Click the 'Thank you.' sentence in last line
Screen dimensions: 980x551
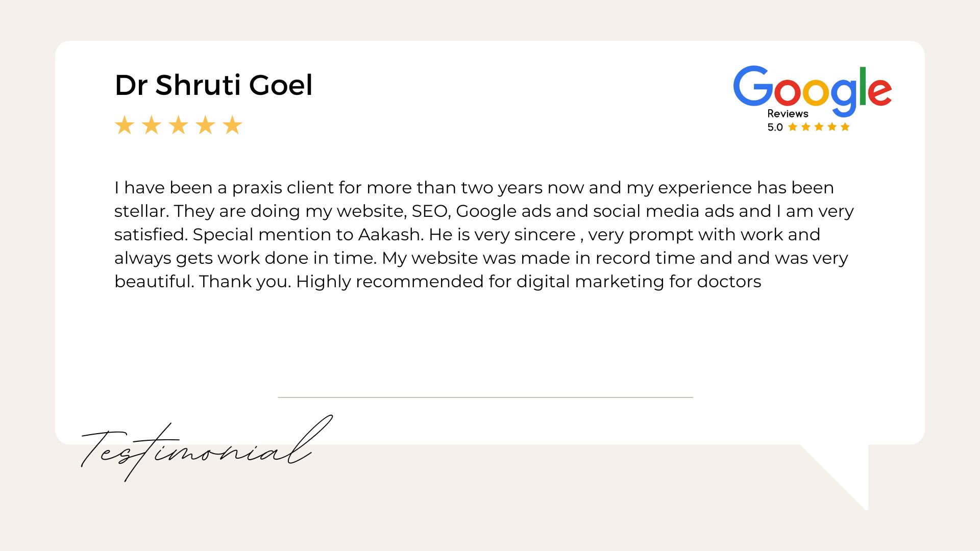click(245, 282)
